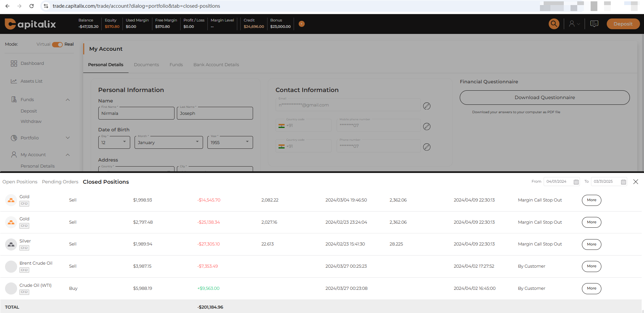Click edit icon beside mobile phone number
Screen dimensions: 644x313
(427, 127)
